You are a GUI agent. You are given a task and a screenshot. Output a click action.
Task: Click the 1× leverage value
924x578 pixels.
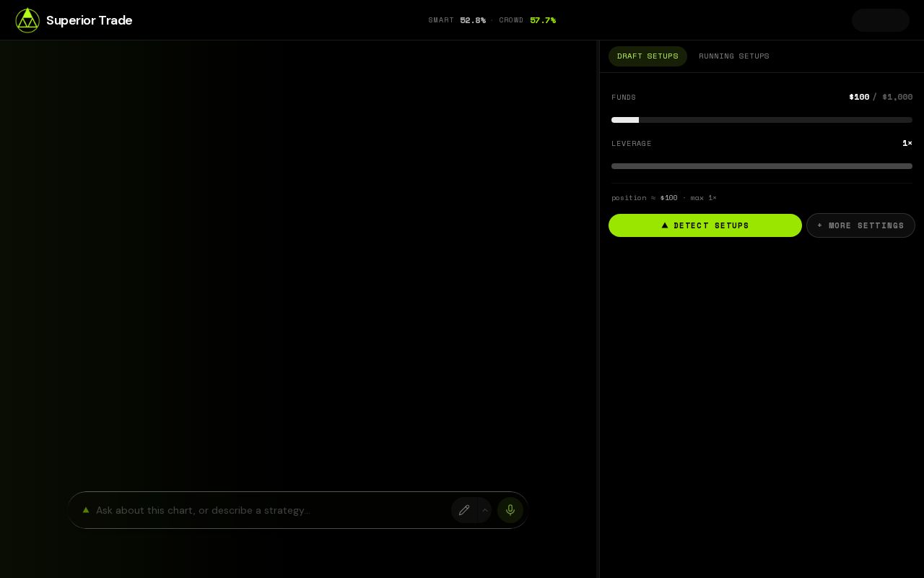point(907,143)
